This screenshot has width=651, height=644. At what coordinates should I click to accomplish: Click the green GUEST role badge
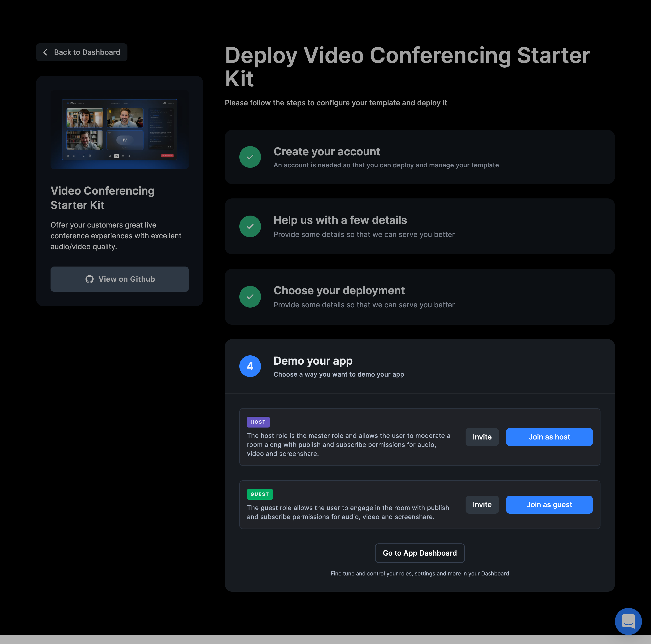259,494
